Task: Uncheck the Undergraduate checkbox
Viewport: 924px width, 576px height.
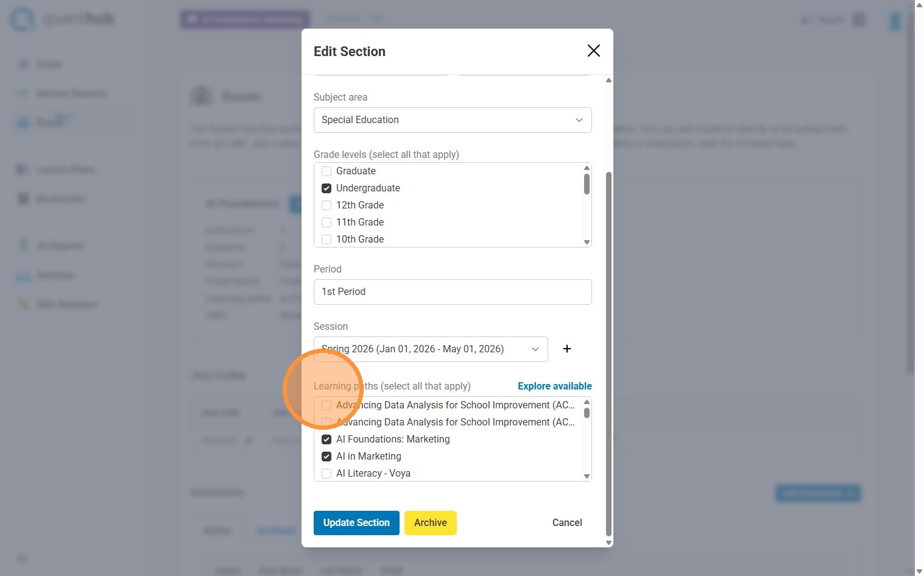Action: point(326,188)
